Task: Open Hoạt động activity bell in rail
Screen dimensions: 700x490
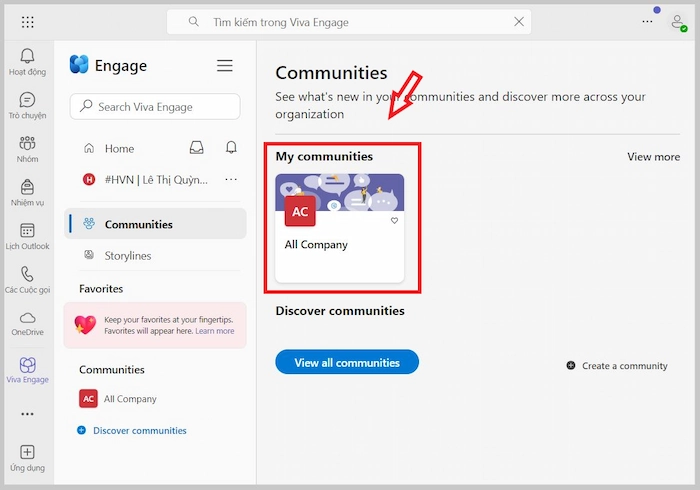Action: pyautogui.click(x=27, y=62)
